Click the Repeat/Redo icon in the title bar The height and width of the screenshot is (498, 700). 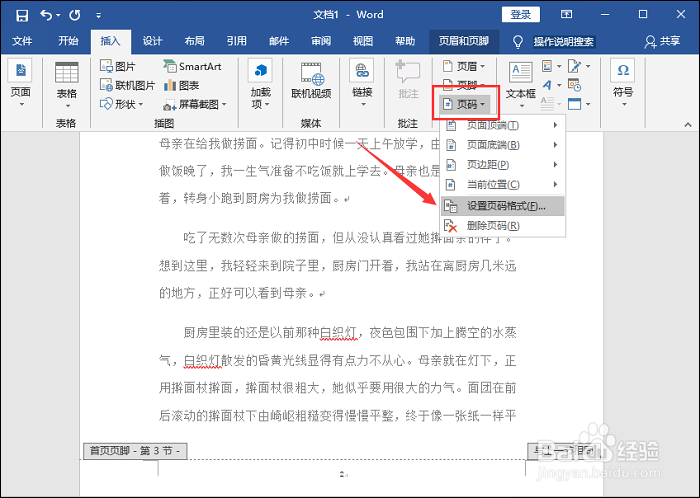[x=75, y=15]
